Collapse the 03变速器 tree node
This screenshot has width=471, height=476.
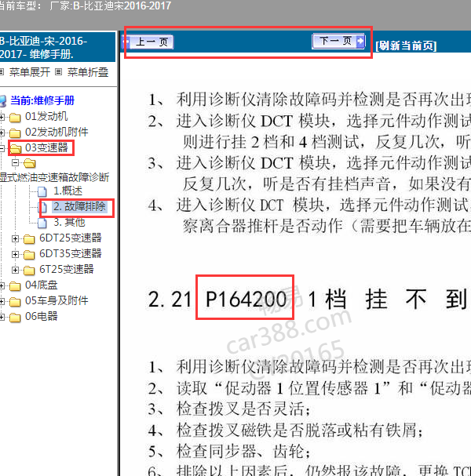click(2, 148)
